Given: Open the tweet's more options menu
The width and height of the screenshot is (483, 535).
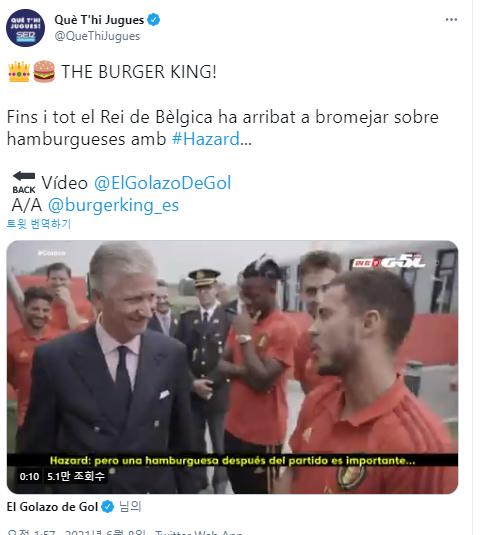Looking at the screenshot, I should (451, 20).
